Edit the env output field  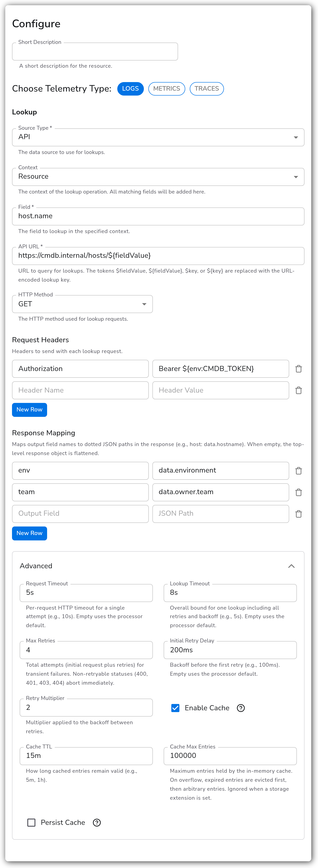click(80, 471)
